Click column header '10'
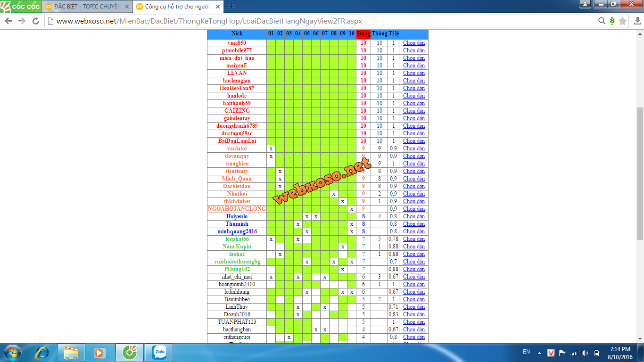Viewport: 644px width, 362px height. pos(351,34)
